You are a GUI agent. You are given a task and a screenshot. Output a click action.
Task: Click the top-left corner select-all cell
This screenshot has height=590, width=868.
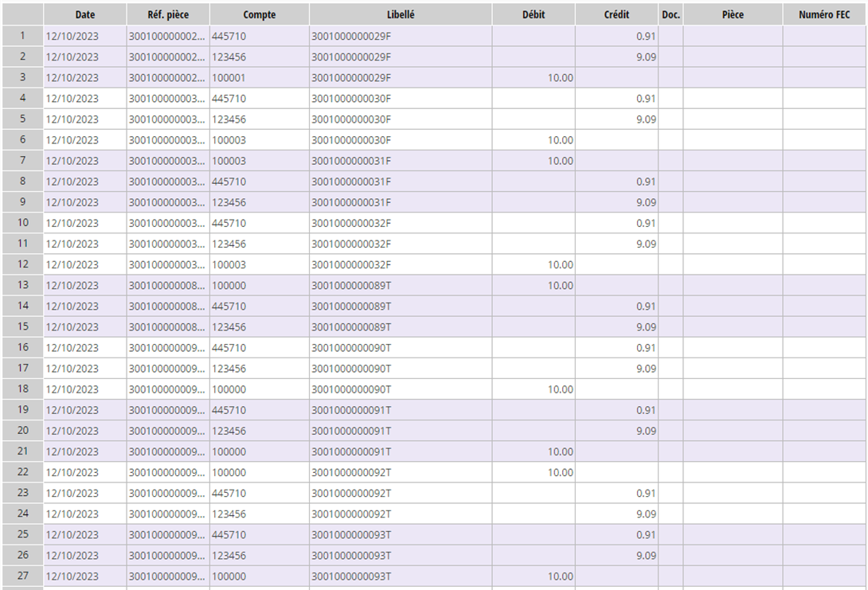point(22,14)
